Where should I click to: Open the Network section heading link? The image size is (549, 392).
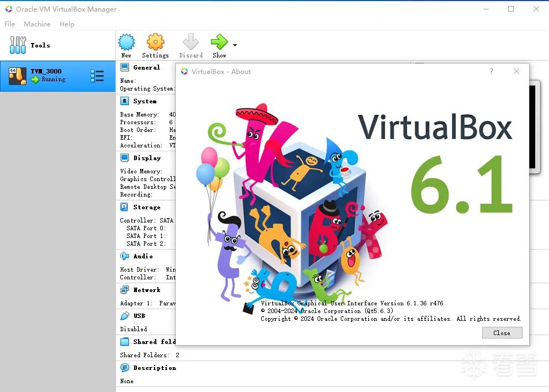147,290
